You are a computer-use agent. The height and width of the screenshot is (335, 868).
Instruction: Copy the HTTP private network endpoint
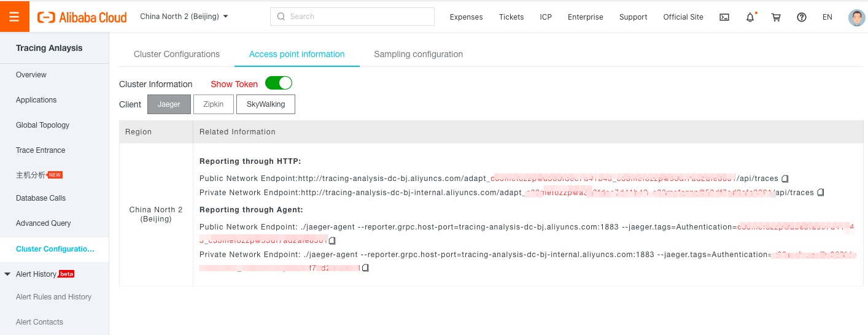coord(821,193)
